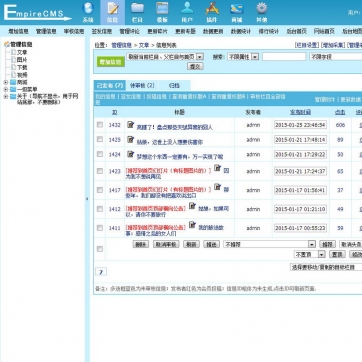Open 增加信息 in the submenu bar
The width and height of the screenshot is (362, 362).
19,31
